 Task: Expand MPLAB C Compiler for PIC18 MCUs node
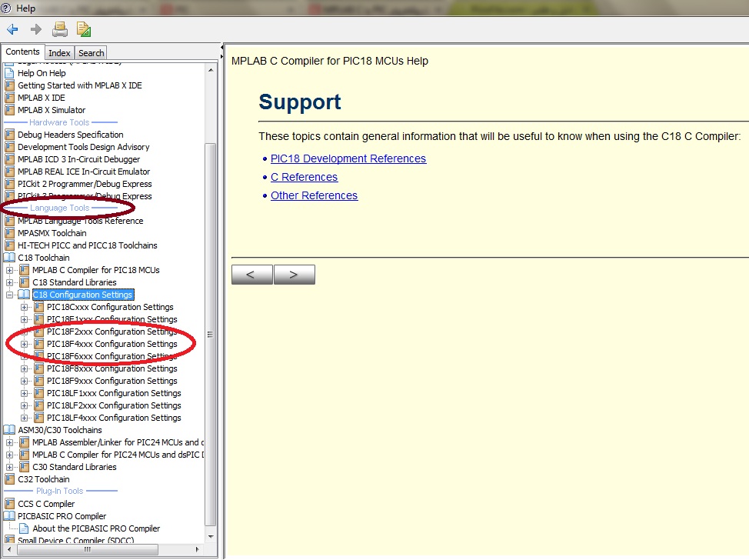click(9, 271)
